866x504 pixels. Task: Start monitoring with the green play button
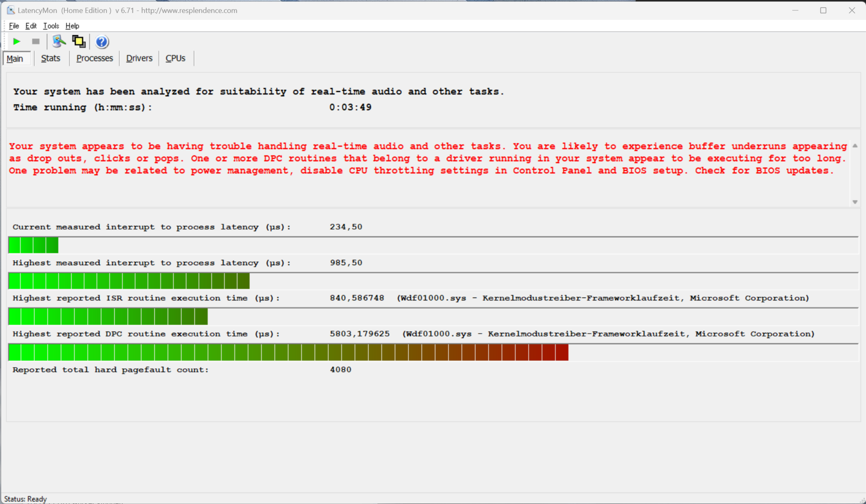click(17, 41)
